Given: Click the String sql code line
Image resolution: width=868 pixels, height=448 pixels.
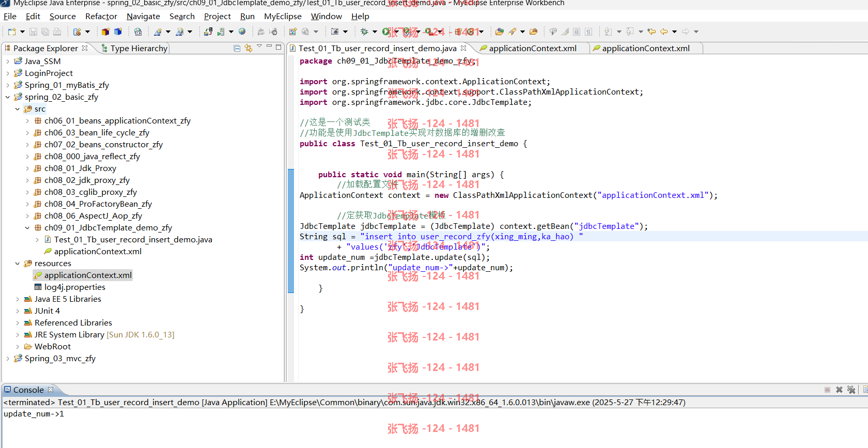Looking at the screenshot, I should point(441,236).
